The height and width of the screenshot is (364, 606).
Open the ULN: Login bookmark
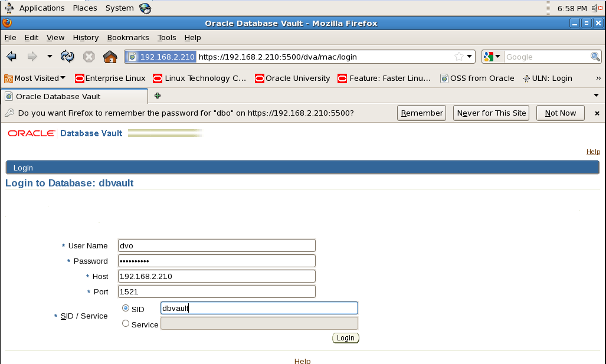(x=547, y=78)
